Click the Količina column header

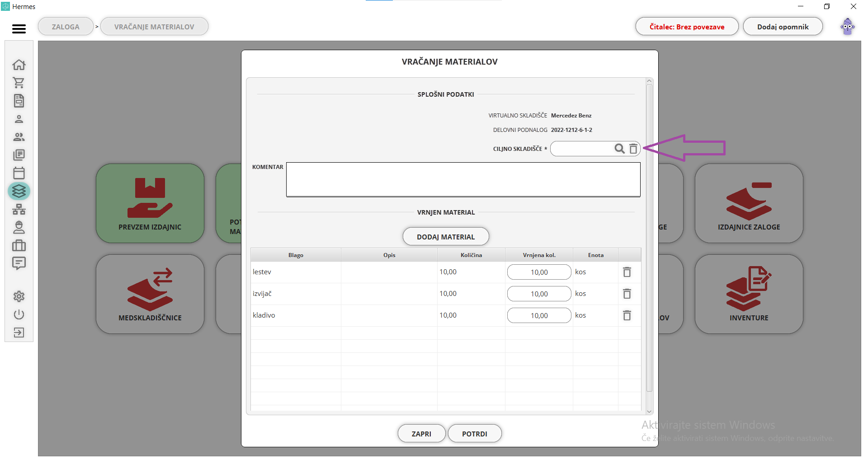pyautogui.click(x=471, y=255)
